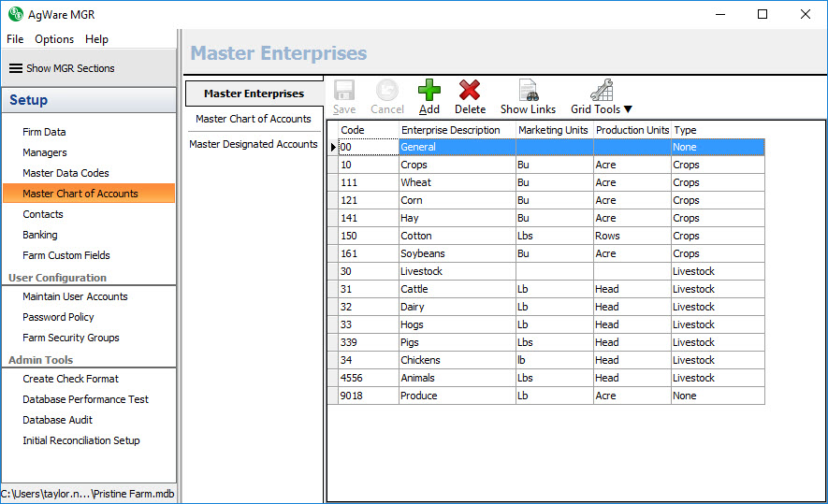The width and height of the screenshot is (828, 504).
Task: Switch to the Master Chart of Accounts tab
Action: coord(254,119)
